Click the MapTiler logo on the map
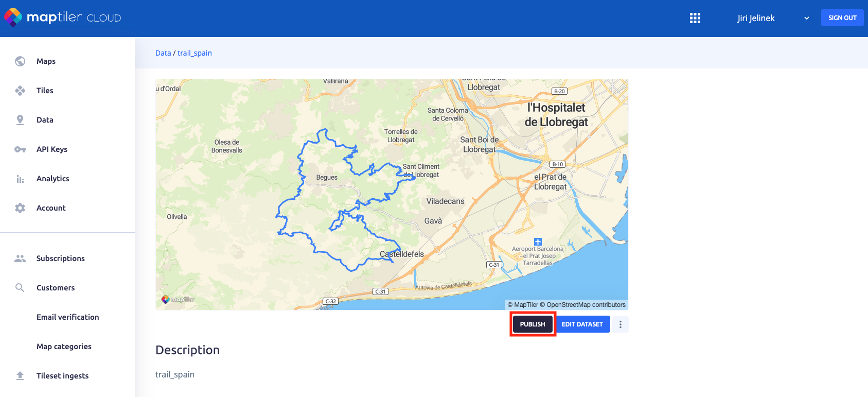This screenshot has width=868, height=397. 178,299
